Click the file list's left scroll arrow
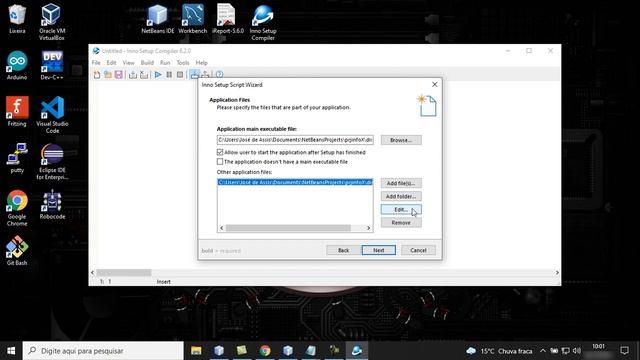This screenshot has height=360, width=640. [222, 228]
